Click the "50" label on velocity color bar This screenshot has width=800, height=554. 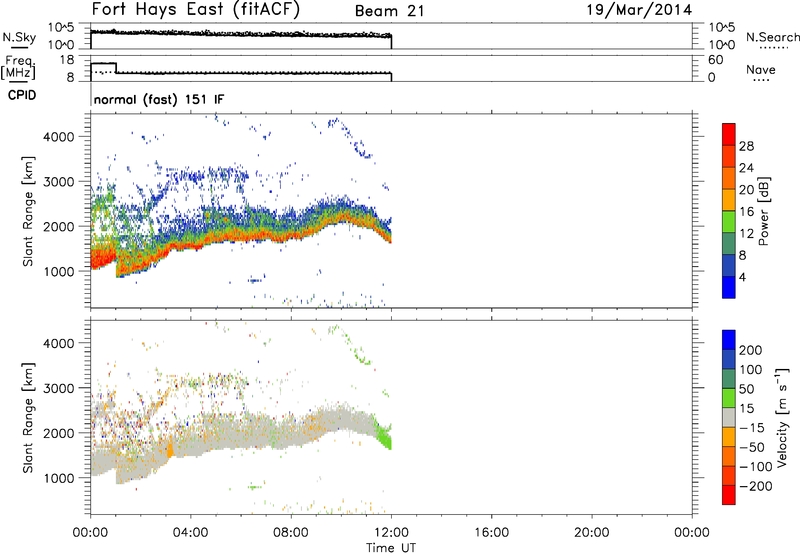(x=747, y=389)
